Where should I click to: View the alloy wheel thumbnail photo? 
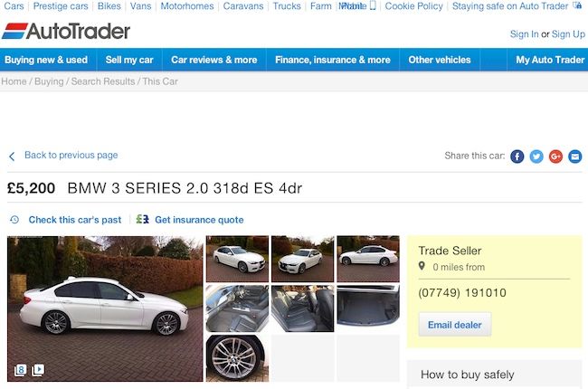pos(237,358)
